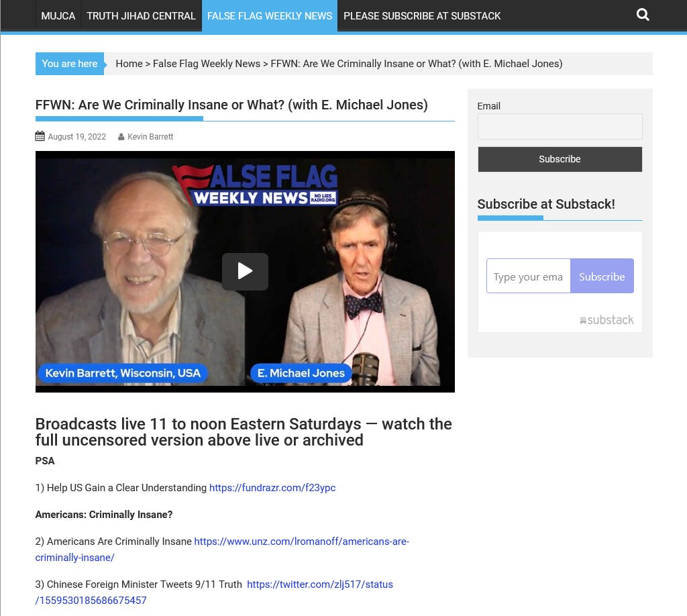Open False Flag Weekly News breadcrumb link
This screenshot has width=687, height=616.
click(x=207, y=64)
